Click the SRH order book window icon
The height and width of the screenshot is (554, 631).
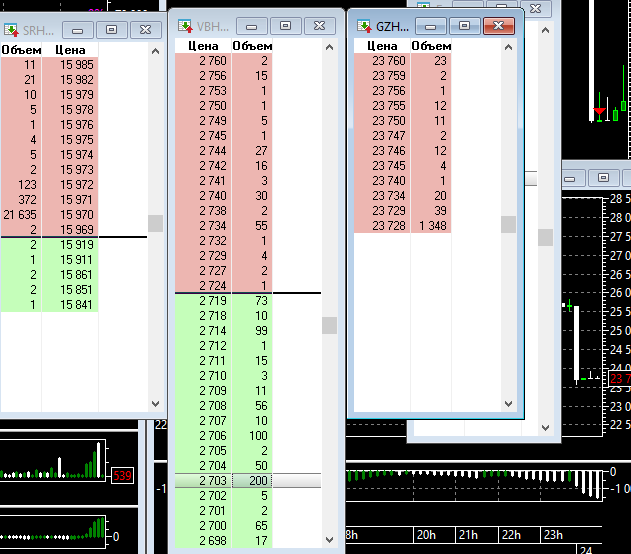pos(11,30)
